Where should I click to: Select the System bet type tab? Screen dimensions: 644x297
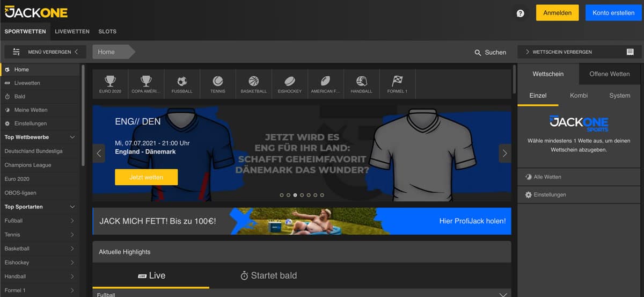click(x=620, y=96)
